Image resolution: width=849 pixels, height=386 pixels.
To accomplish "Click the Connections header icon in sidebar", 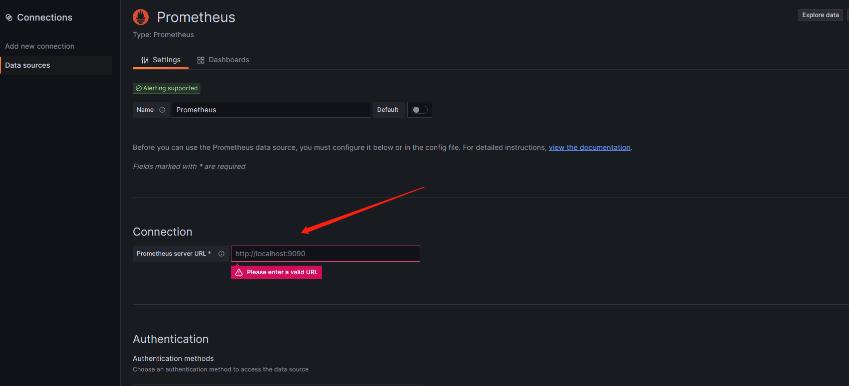I will coord(8,18).
